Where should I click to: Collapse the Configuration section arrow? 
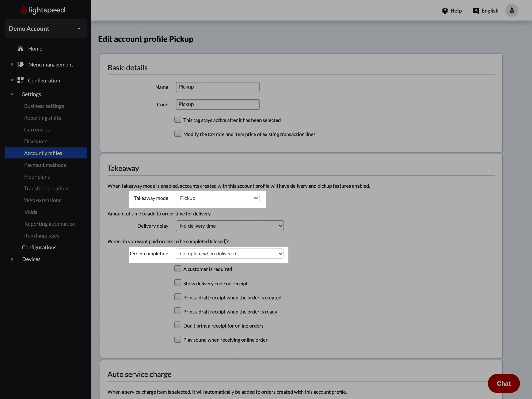[12, 80]
